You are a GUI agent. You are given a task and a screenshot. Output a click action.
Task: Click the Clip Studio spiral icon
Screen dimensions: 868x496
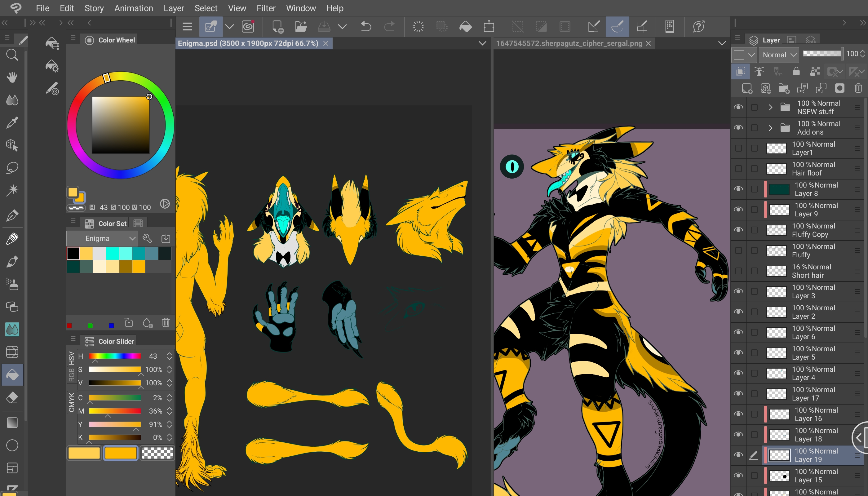248,27
